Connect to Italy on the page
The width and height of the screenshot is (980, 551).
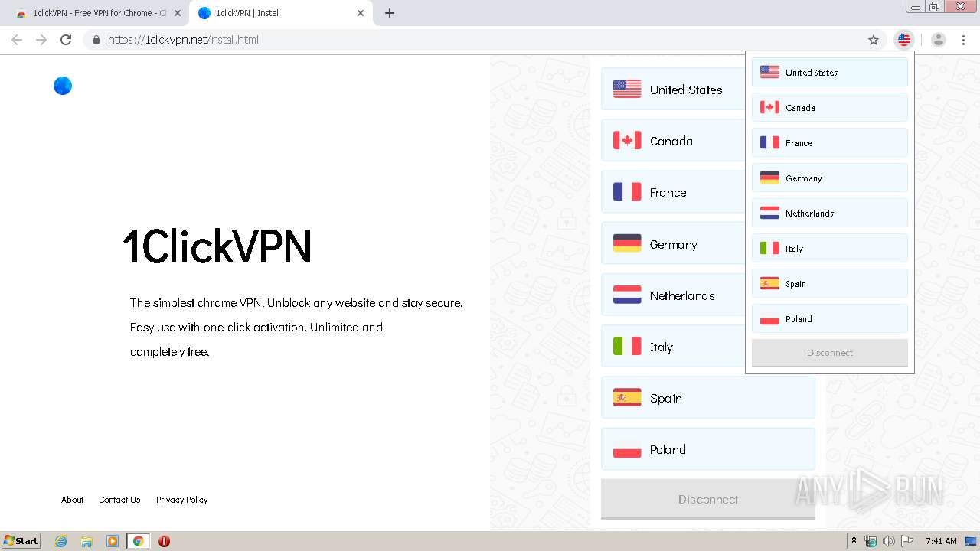tap(708, 347)
